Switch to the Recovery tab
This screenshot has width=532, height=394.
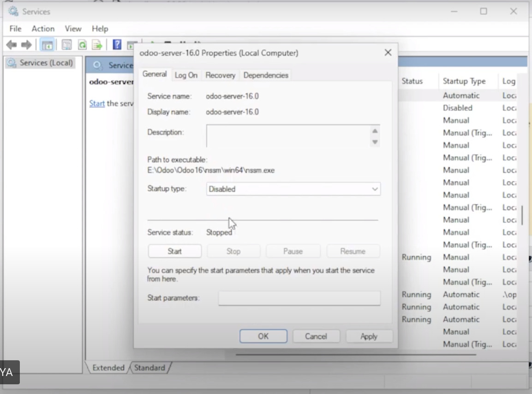(x=220, y=75)
